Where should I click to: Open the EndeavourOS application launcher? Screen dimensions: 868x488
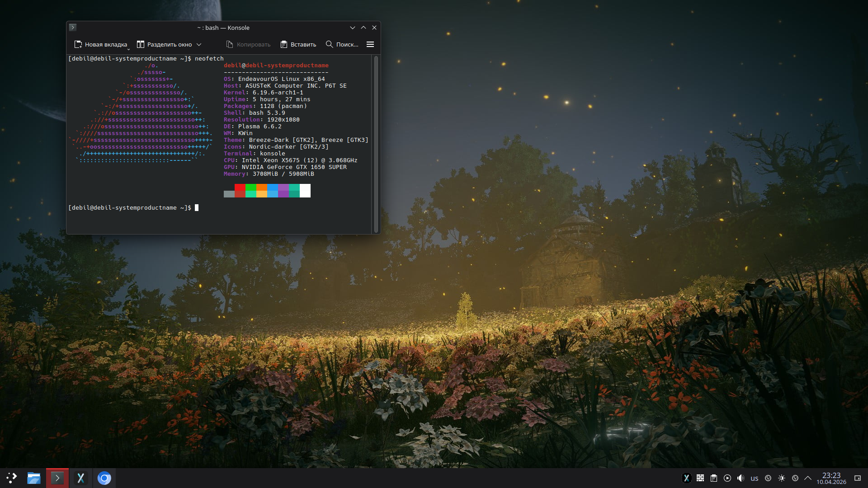[11, 478]
